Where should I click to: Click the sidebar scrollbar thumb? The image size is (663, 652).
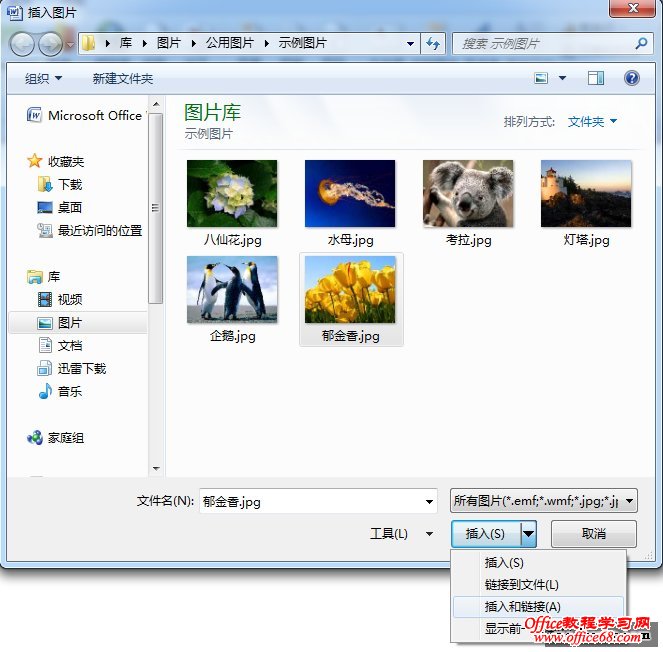[x=156, y=208]
